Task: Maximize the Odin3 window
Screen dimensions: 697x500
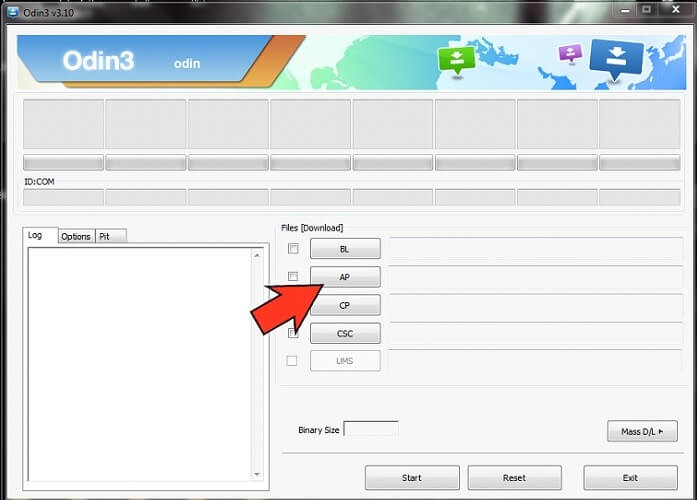Action: (647, 9)
